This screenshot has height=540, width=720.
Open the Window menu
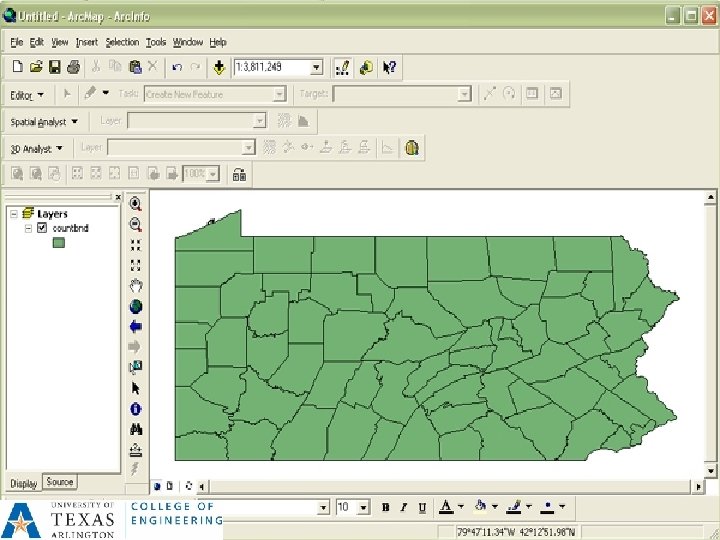point(188,42)
